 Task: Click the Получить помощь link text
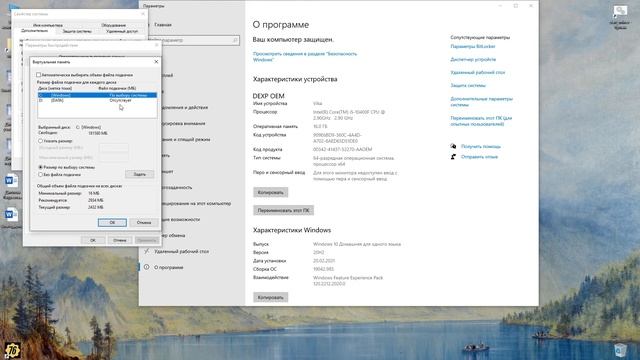point(481,146)
